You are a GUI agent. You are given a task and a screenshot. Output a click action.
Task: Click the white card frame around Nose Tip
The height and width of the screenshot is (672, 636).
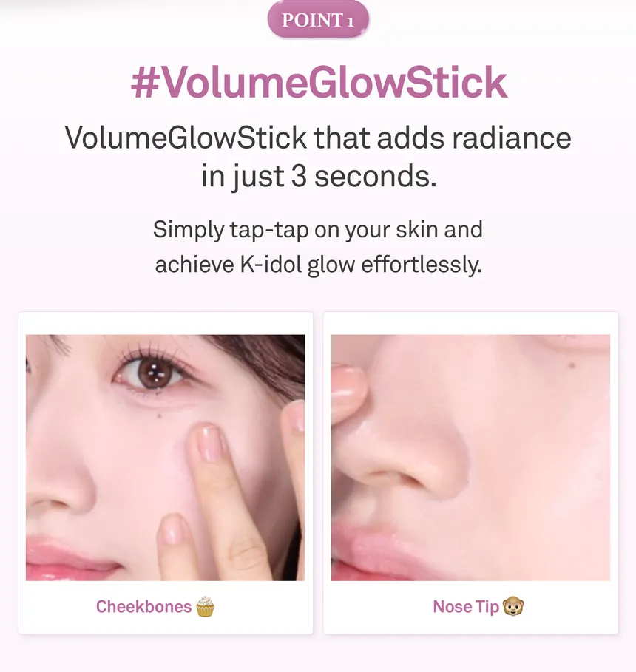pyautogui.click(x=470, y=473)
